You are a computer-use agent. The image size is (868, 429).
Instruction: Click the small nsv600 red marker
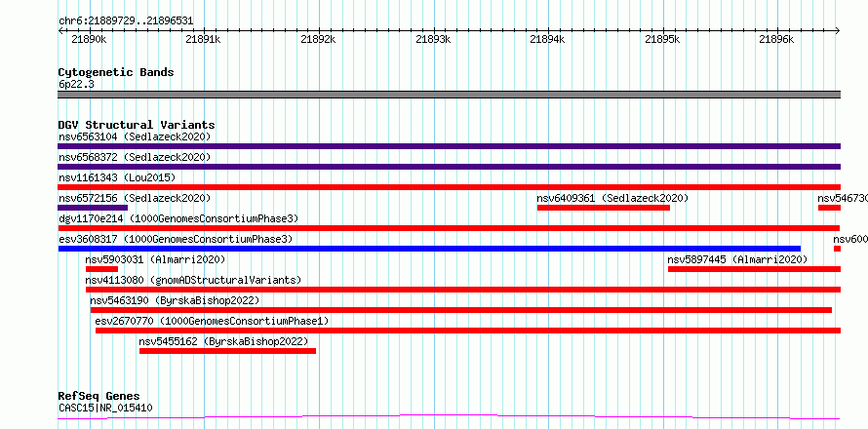837,249
